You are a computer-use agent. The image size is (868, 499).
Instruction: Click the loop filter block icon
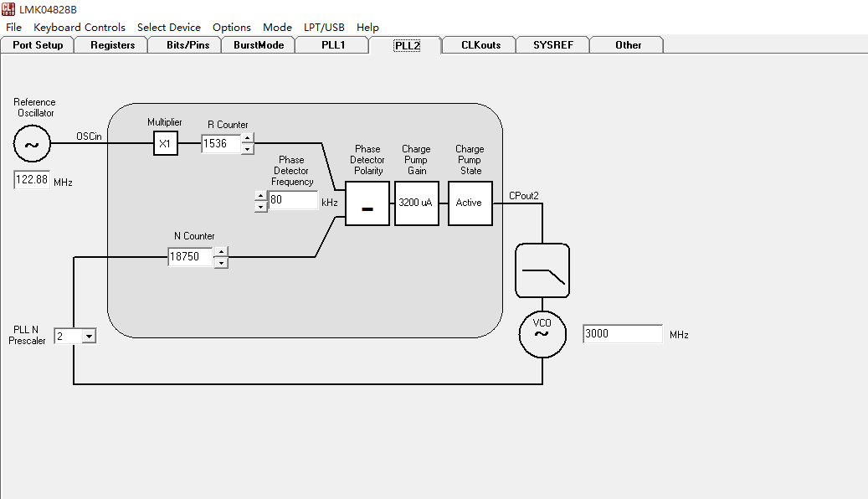point(542,270)
